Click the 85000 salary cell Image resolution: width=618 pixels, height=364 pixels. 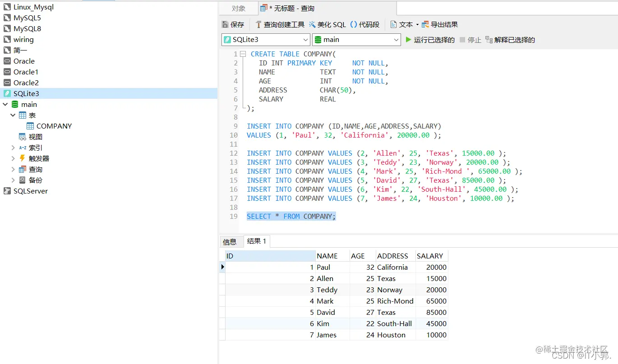coord(432,313)
